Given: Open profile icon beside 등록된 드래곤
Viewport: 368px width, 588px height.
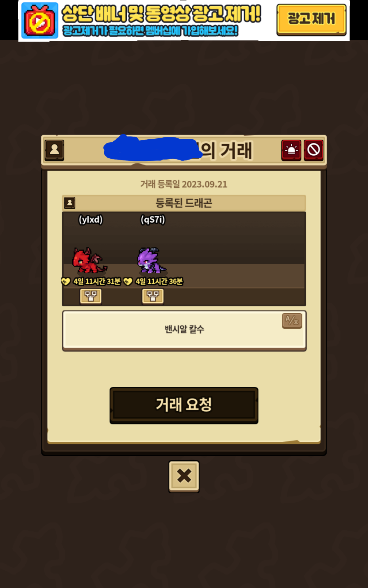Looking at the screenshot, I should (x=70, y=203).
